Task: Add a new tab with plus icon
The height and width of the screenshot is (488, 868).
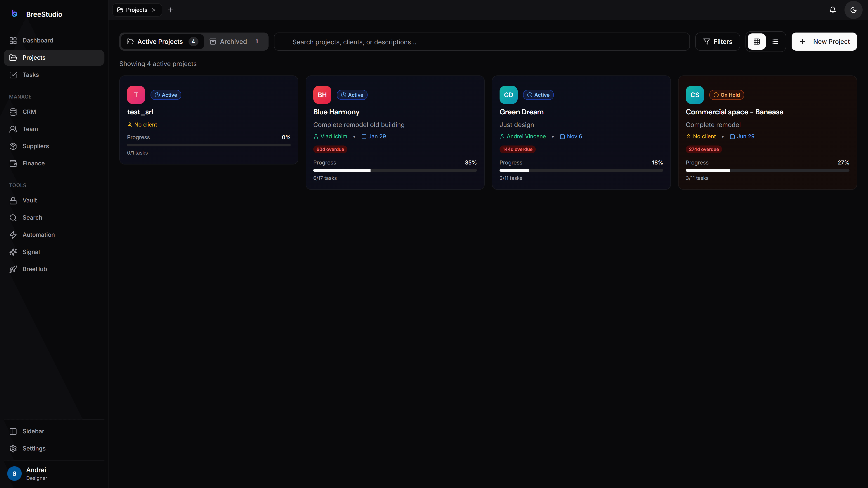Action: (x=170, y=10)
